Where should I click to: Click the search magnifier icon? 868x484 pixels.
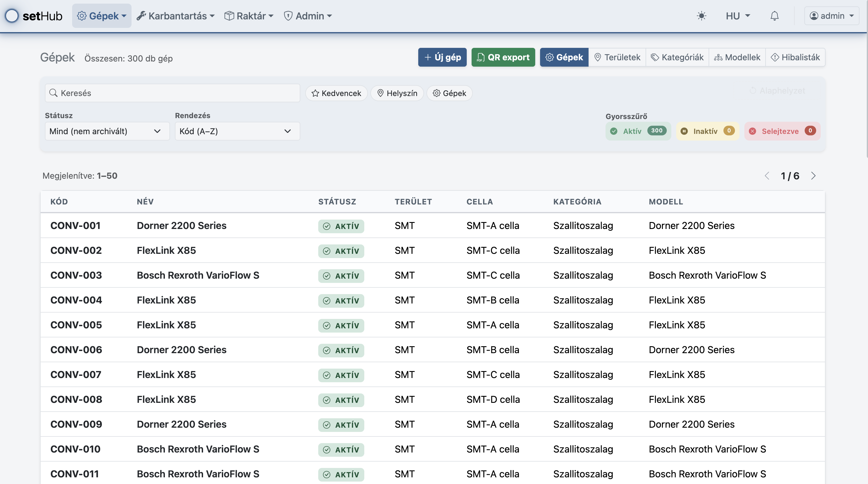[53, 93]
